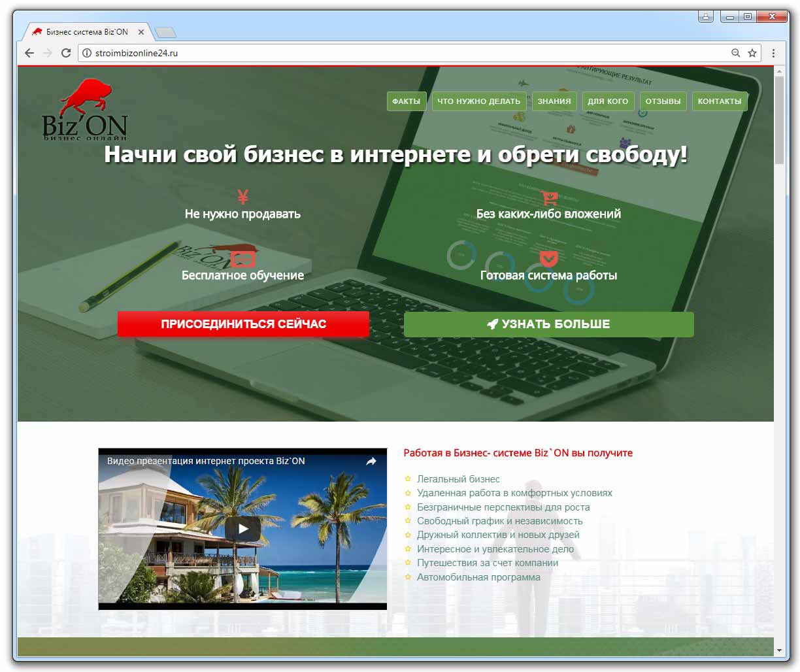Viewport: 800px width, 672px height.
Task: Click list item Интересное и увлекательное дело
Action: tap(495, 549)
